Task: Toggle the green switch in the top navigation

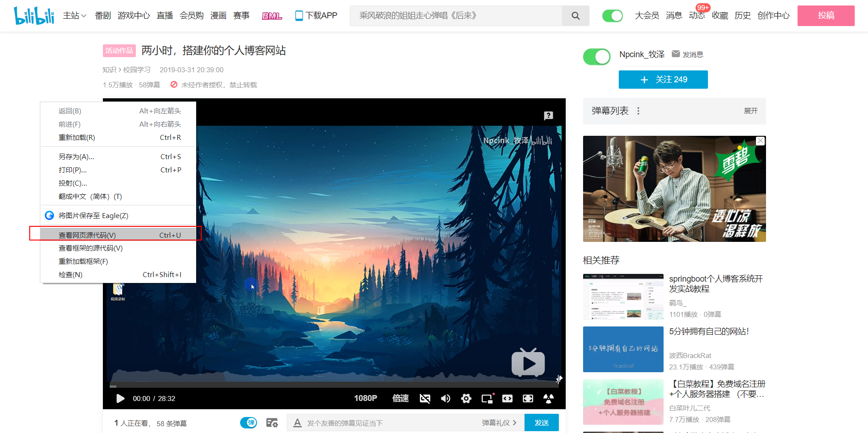Action: pos(612,16)
